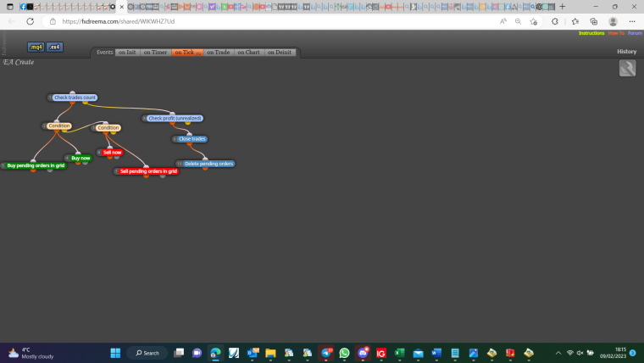Add this page to favorites

(533, 21)
